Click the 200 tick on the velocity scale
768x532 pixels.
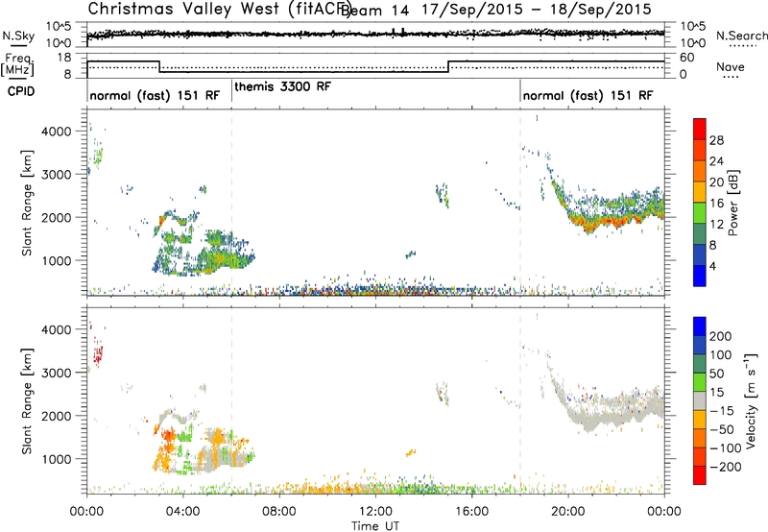(x=721, y=336)
